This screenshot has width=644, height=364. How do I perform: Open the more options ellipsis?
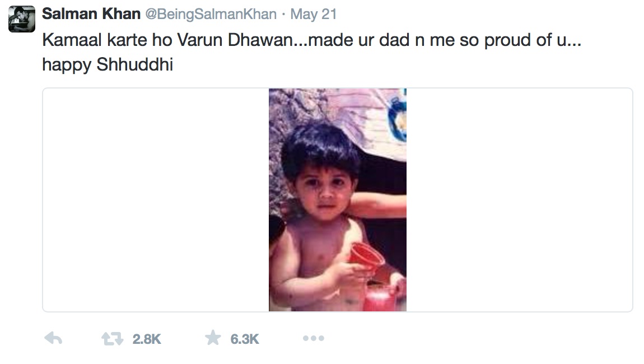313,338
